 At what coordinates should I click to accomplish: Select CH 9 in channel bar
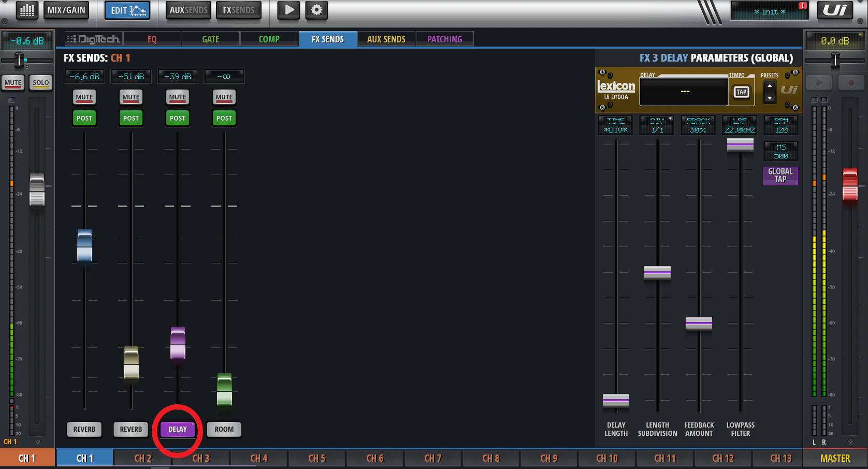pos(549,458)
